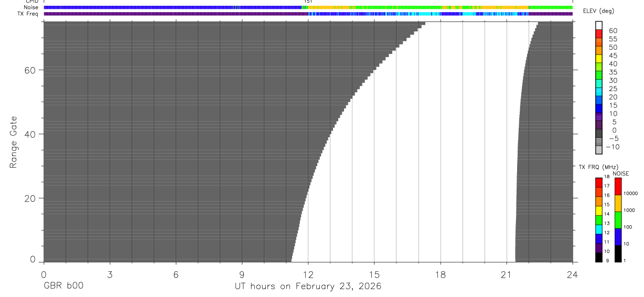Click the '10000' label on NOISE legend

(630, 193)
